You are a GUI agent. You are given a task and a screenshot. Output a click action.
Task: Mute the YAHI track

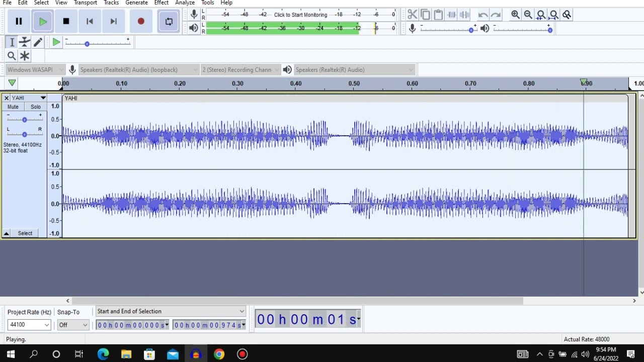[13, 107]
